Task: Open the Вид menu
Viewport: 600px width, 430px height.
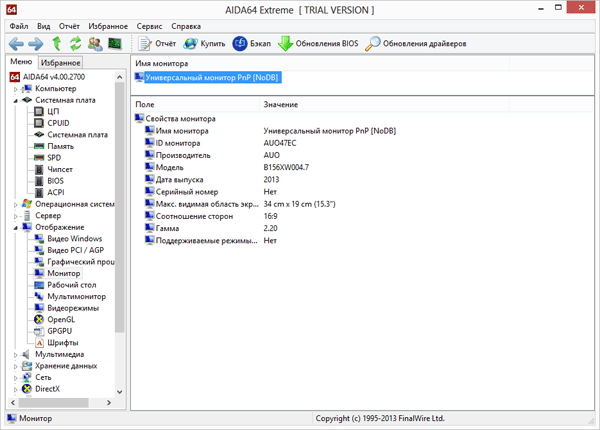Action: (x=44, y=26)
